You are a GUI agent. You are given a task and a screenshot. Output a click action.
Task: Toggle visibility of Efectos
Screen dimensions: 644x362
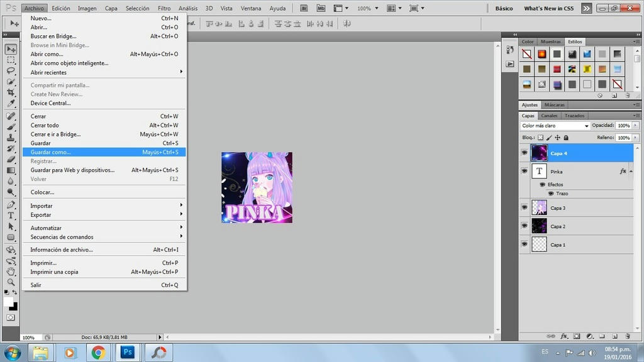click(x=543, y=184)
